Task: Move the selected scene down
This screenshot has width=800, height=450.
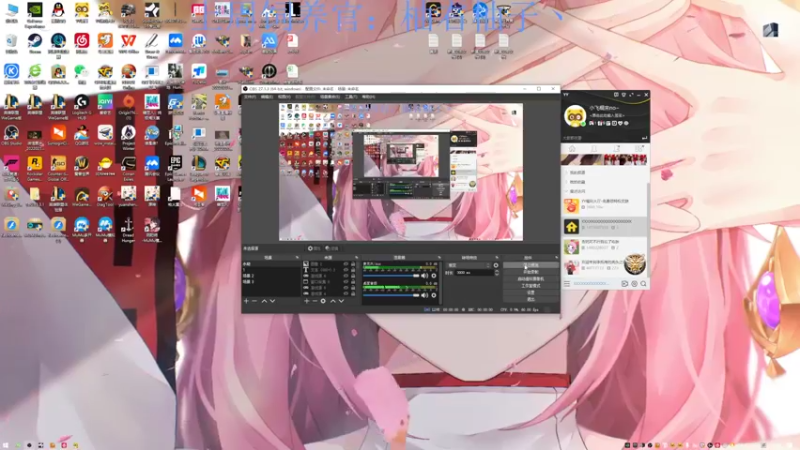Action: click(x=272, y=301)
